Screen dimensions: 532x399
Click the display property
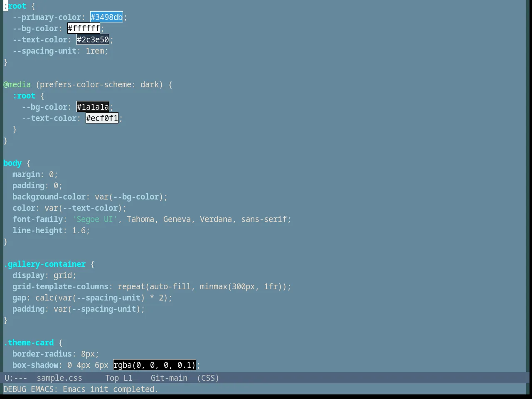[29, 275]
